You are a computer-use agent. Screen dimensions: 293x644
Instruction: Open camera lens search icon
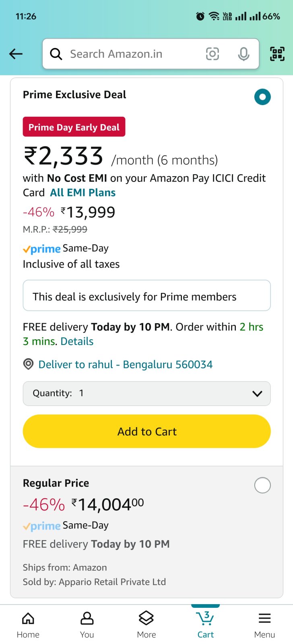click(213, 54)
